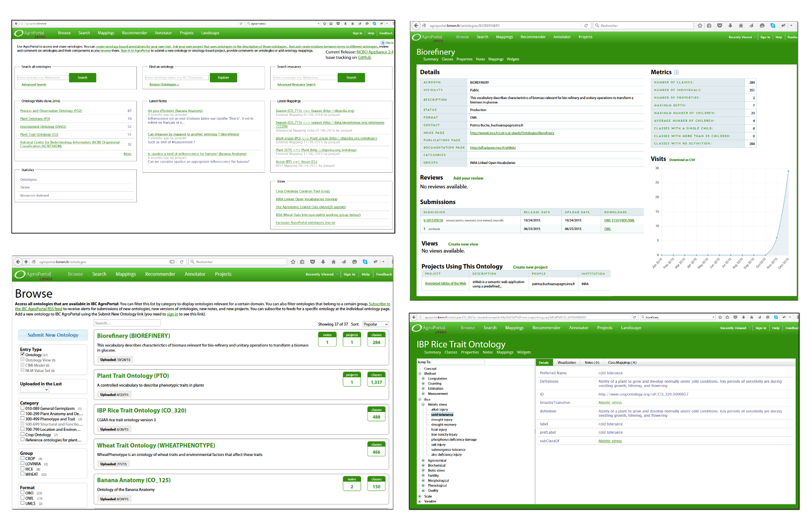Click AgroPortal logo in Browse window
Screen dimensions: 812x530
pos(34,274)
